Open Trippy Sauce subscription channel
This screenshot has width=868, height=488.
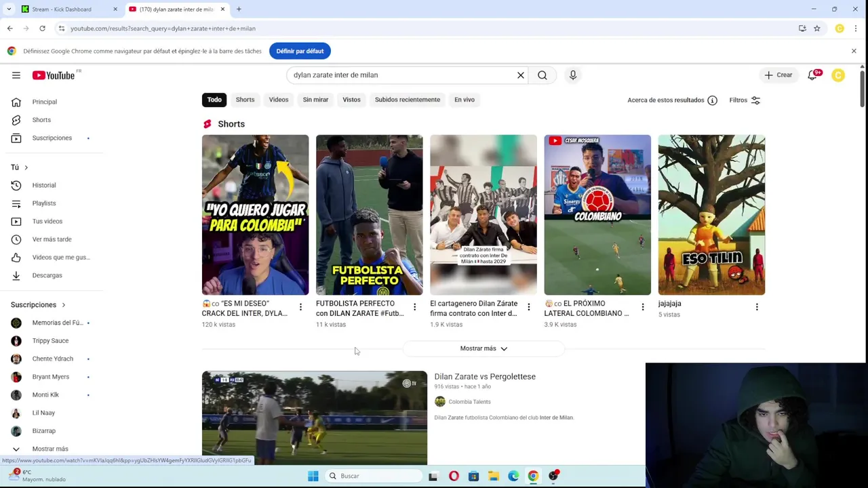[x=52, y=341]
